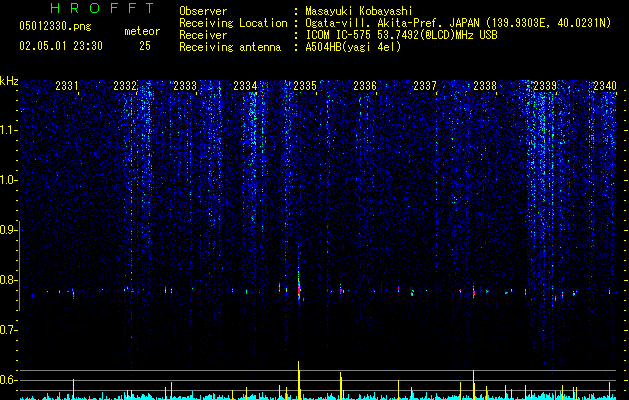Click the Observer label
This screenshot has width=629, height=400.
coord(203,11)
